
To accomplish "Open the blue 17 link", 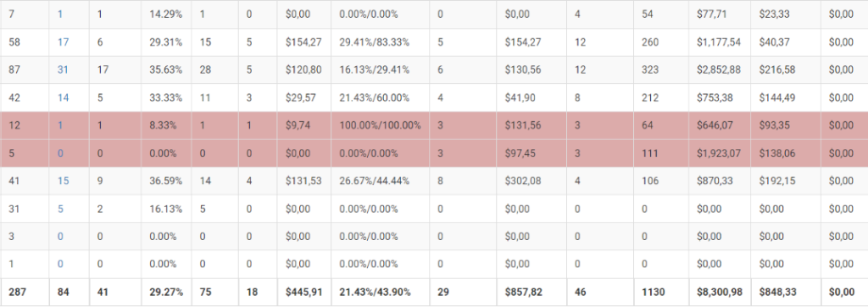I will click(63, 42).
